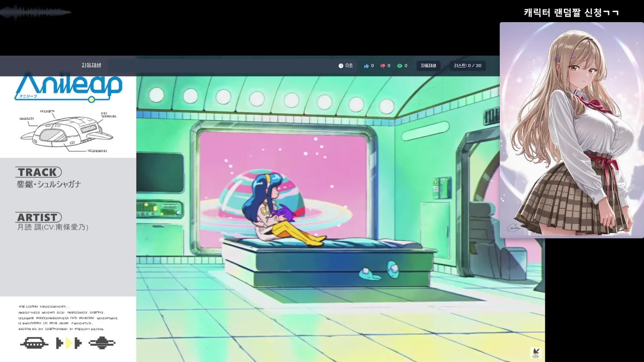644x362 pixels.
Task: Click the clock timer icon showing 0초
Action: 341,66
